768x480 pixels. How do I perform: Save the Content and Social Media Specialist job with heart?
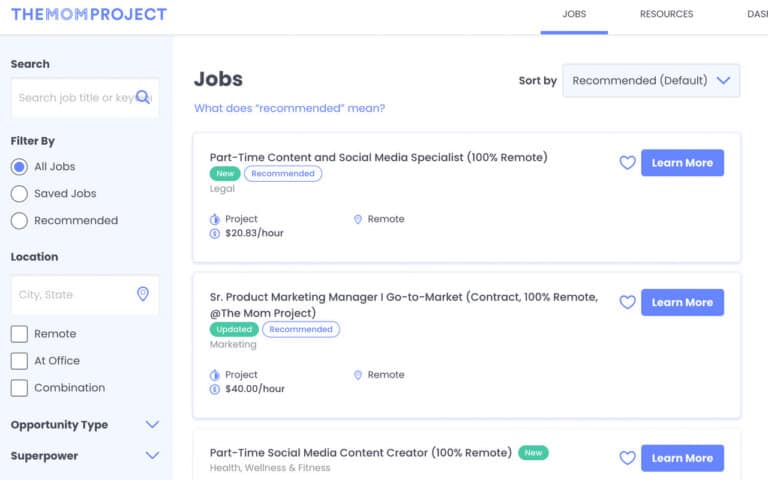[627, 163]
